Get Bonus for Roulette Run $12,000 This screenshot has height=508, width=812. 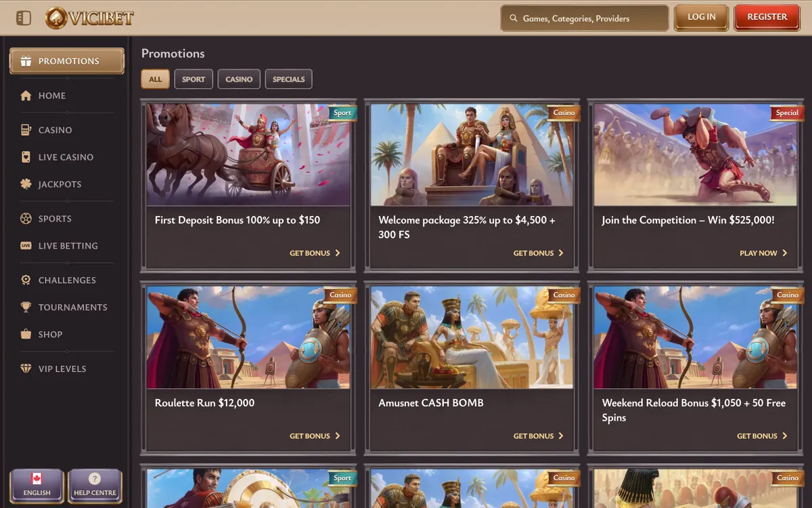click(315, 436)
